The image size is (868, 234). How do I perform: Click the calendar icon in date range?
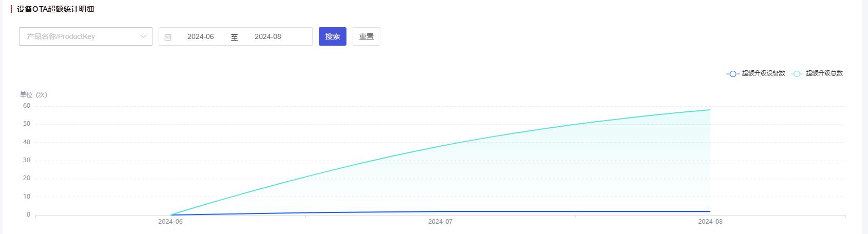click(x=168, y=37)
